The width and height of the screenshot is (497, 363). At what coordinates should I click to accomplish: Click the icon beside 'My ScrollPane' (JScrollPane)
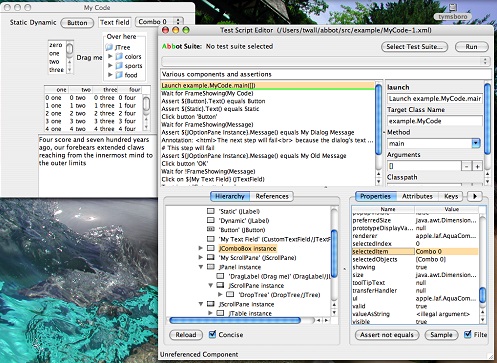click(211, 258)
